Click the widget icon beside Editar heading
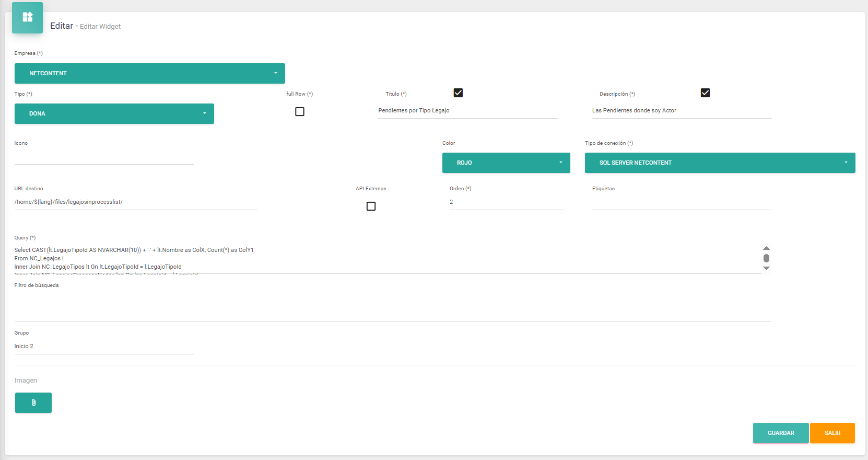Viewport: 868px width, 460px height. (x=28, y=17)
